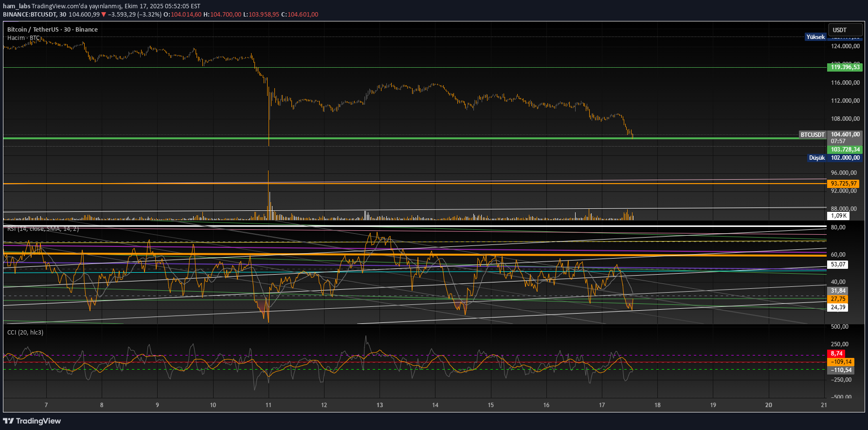This screenshot has width=868, height=430.
Task: Click date 11 on the time axis
Action: 268,405
